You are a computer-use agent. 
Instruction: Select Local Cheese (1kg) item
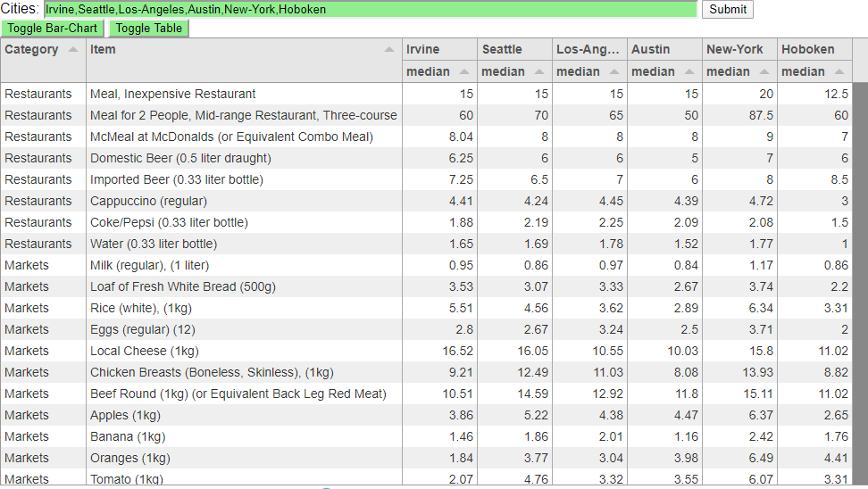(145, 352)
